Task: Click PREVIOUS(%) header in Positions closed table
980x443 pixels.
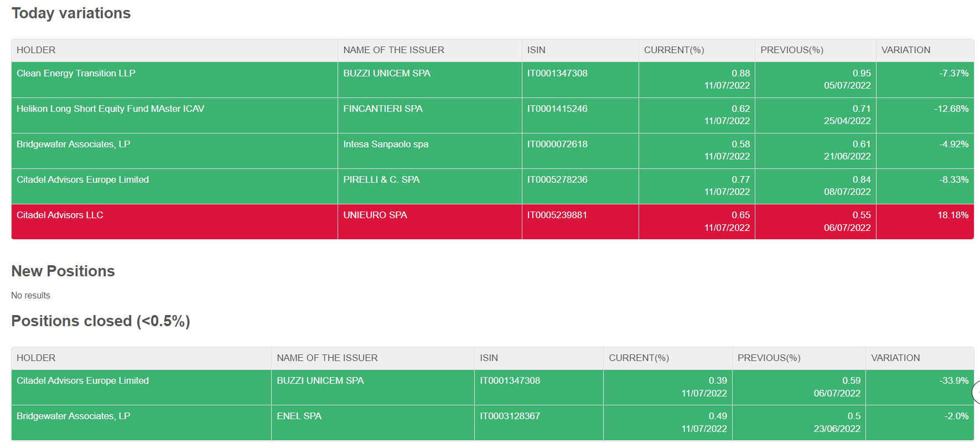Action: tap(769, 358)
